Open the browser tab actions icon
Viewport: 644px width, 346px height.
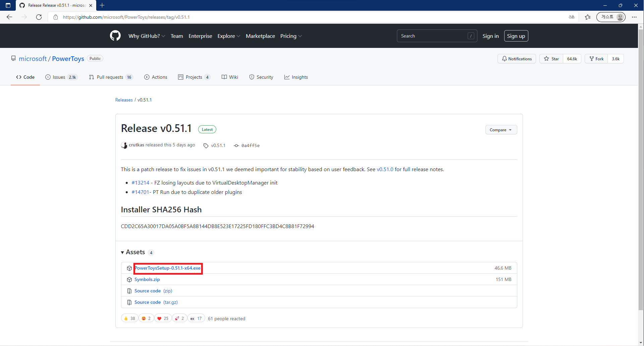(x=8, y=5)
